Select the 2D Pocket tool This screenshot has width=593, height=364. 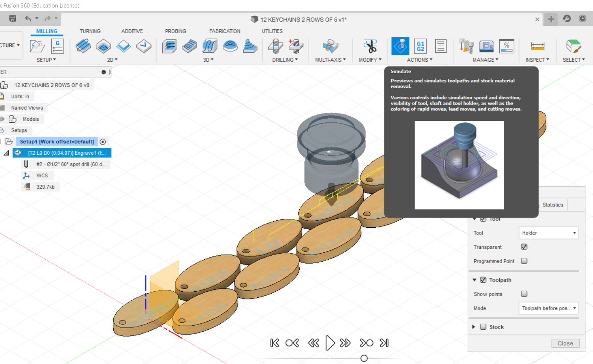[103, 46]
